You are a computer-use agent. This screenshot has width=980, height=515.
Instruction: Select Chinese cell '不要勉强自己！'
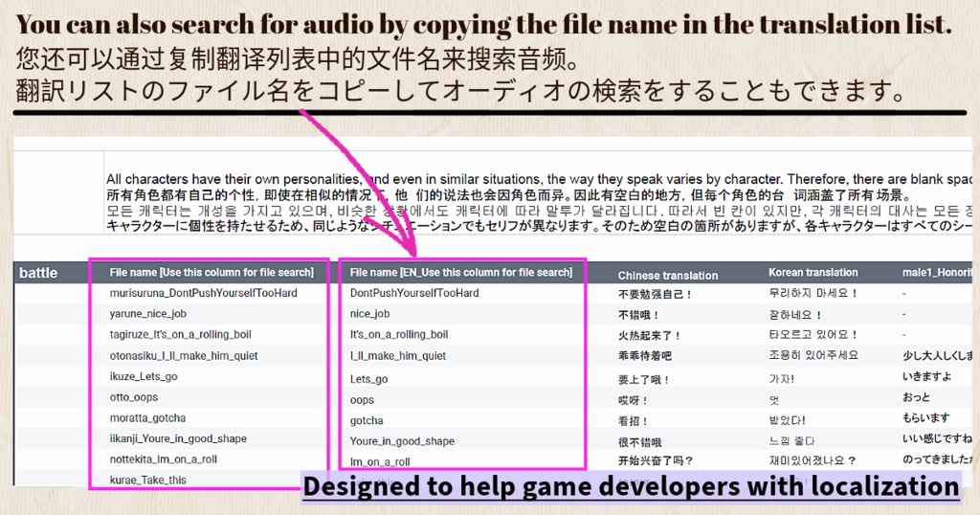click(655, 294)
